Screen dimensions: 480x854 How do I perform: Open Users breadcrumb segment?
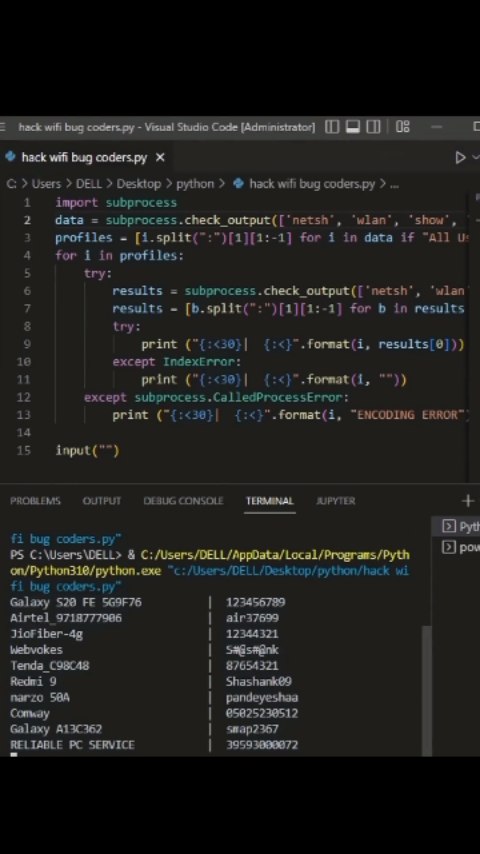(x=46, y=184)
